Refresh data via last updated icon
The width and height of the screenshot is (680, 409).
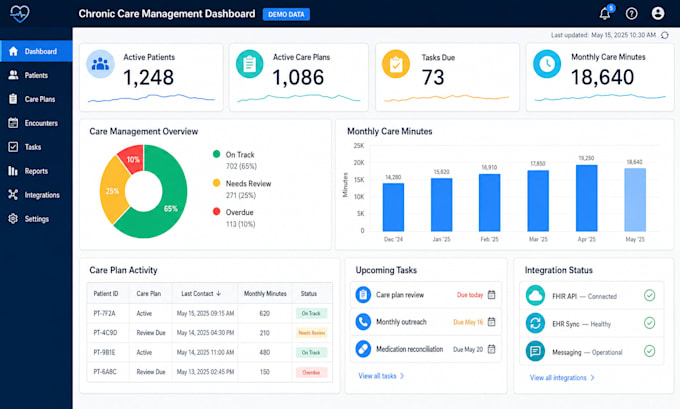coord(665,35)
